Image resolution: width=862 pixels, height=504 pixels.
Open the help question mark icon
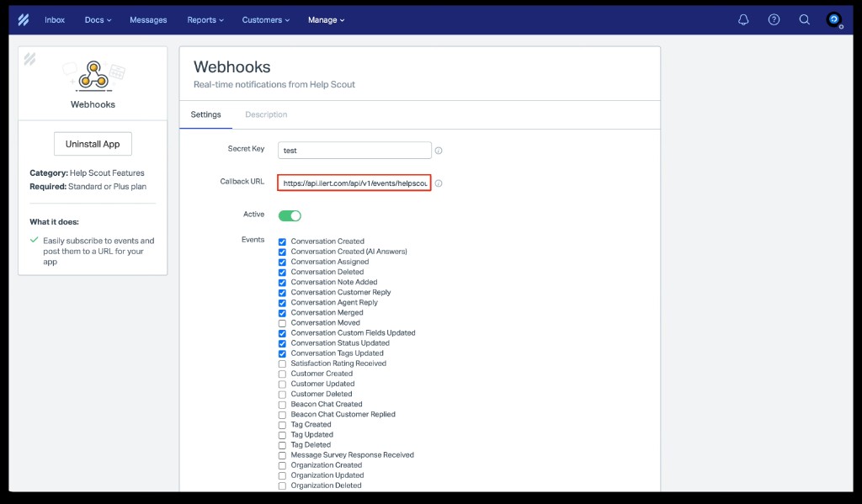(x=774, y=19)
